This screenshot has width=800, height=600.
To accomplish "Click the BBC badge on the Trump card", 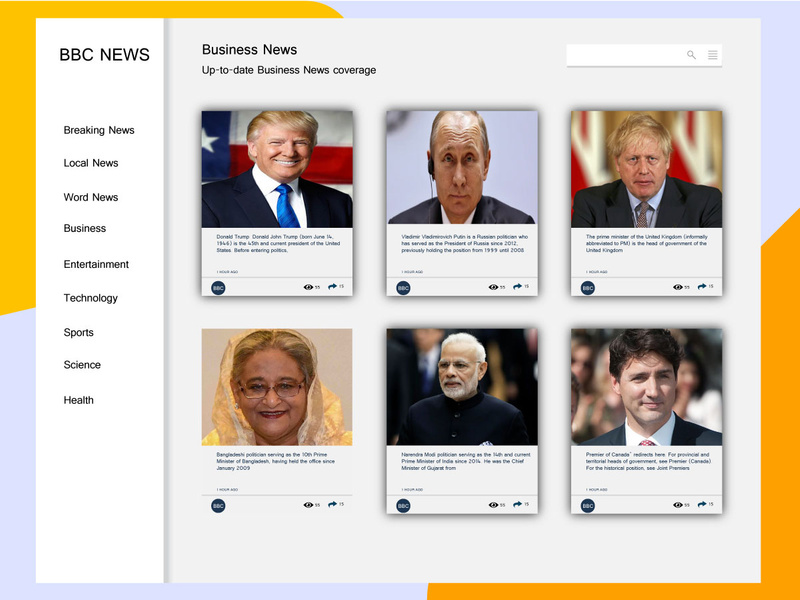I will pos(218,288).
